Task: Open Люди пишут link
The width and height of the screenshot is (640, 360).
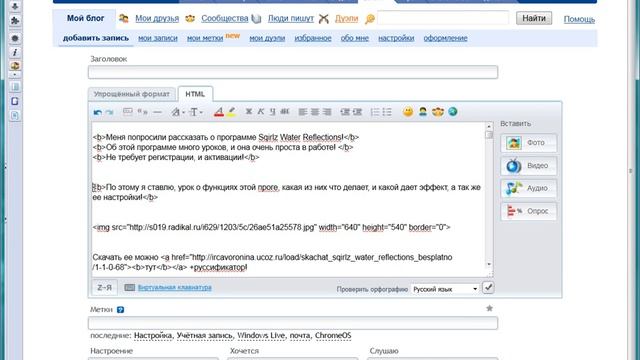Action: pos(291,18)
